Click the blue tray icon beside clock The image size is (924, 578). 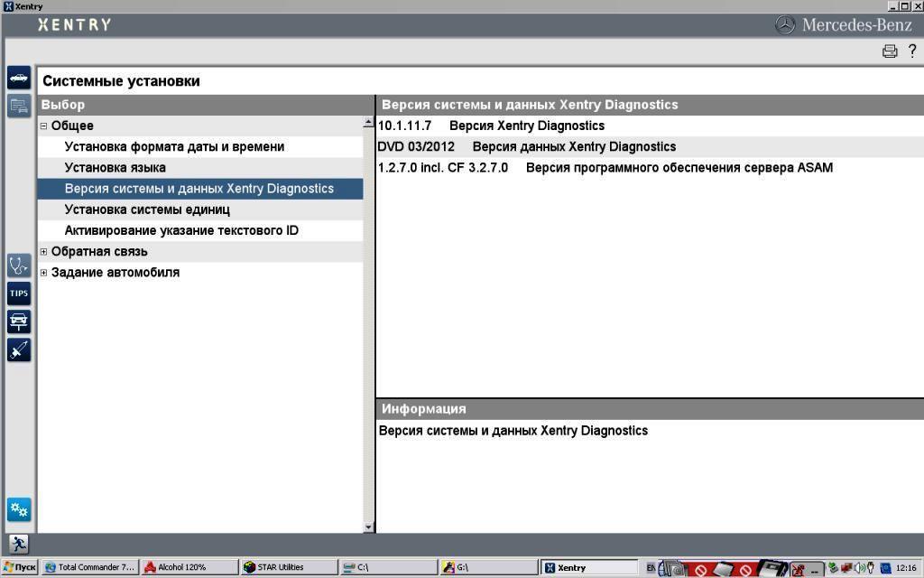[x=885, y=569]
